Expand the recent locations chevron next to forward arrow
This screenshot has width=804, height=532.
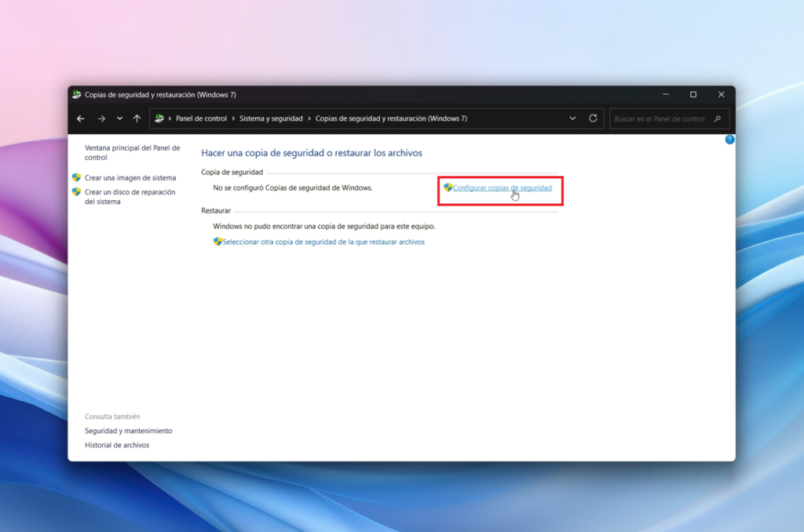point(119,118)
